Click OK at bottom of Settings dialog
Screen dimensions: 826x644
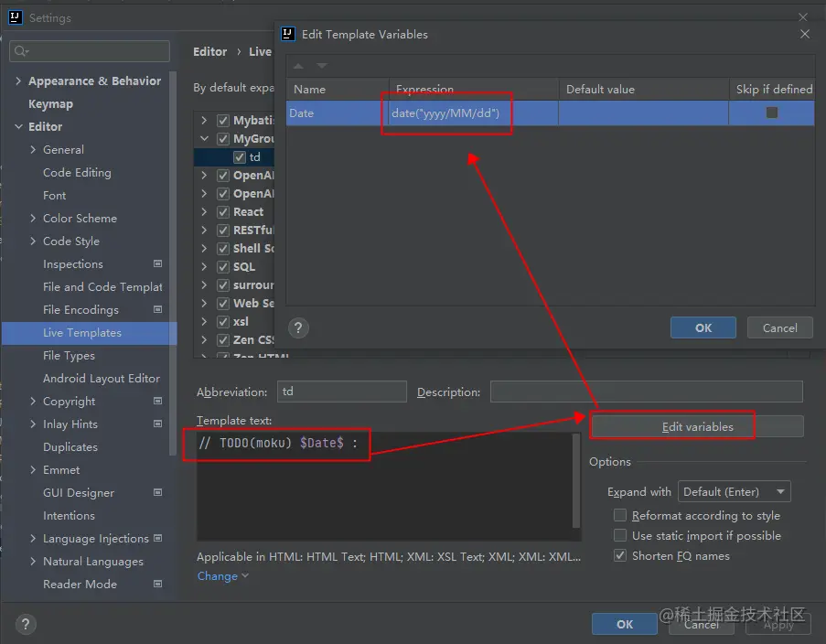(x=624, y=624)
